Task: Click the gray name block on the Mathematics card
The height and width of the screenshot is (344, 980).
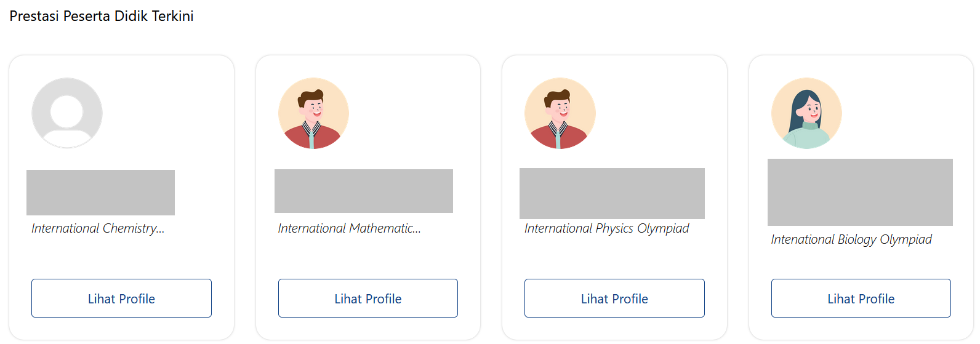Action: tap(364, 191)
